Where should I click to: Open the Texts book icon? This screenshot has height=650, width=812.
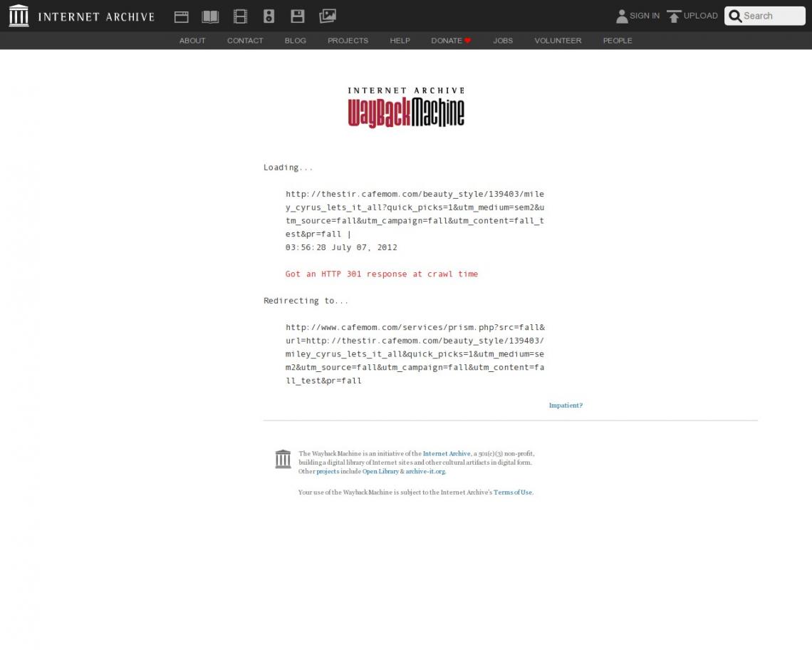[210, 16]
